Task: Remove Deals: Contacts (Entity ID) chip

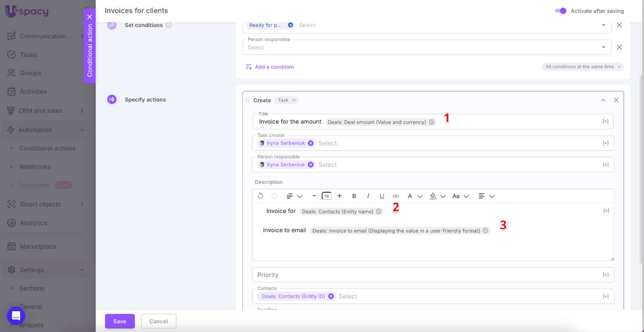Action: click(x=331, y=296)
